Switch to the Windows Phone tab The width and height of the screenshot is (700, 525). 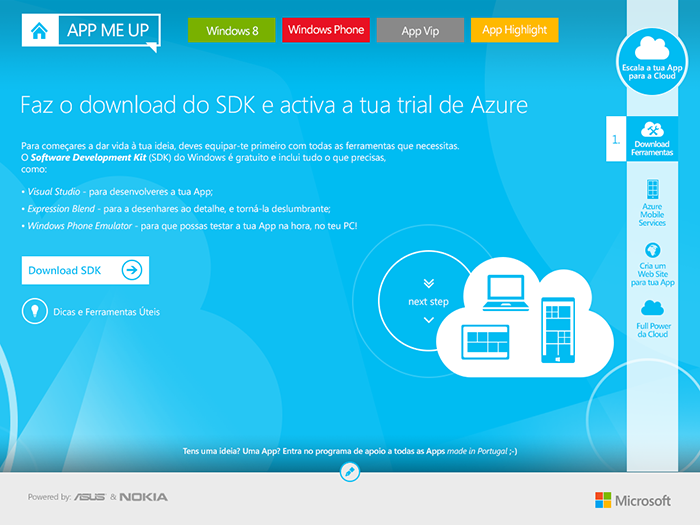[x=326, y=30]
